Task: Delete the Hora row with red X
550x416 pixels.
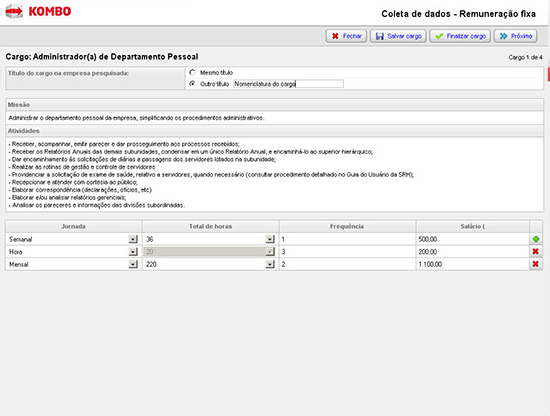Action: point(536,251)
